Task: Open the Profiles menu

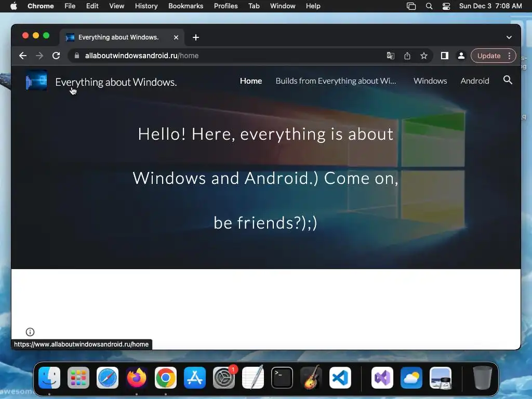Action: point(225,6)
